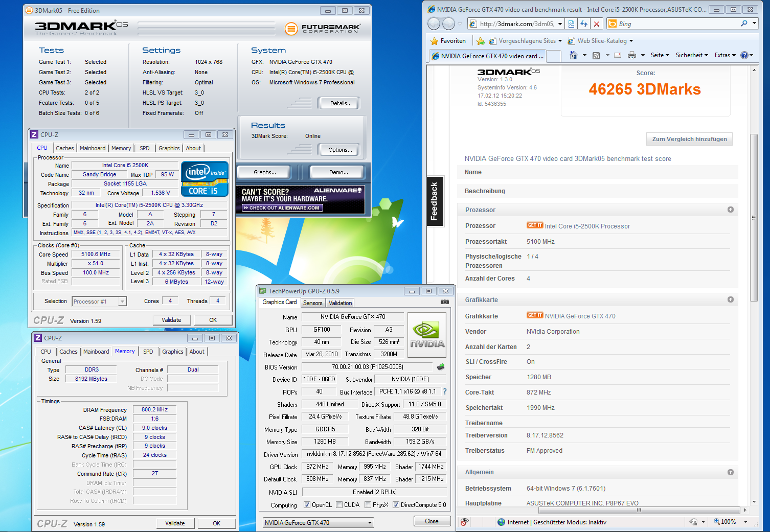Open the new blank tab in browser
770x532 pixels.
coord(554,56)
